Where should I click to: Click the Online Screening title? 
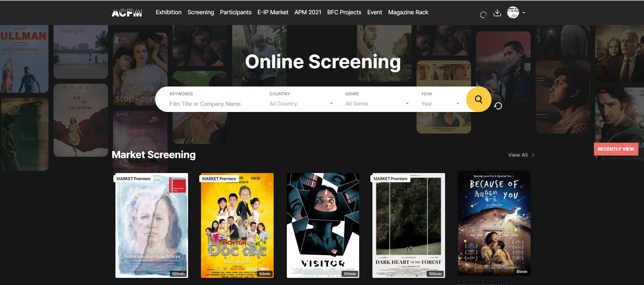pos(323,62)
